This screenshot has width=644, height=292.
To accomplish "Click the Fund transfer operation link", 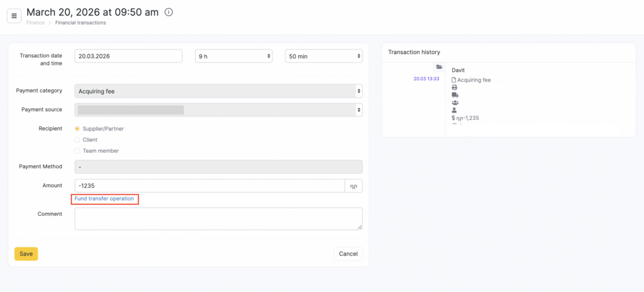I will [x=104, y=198].
